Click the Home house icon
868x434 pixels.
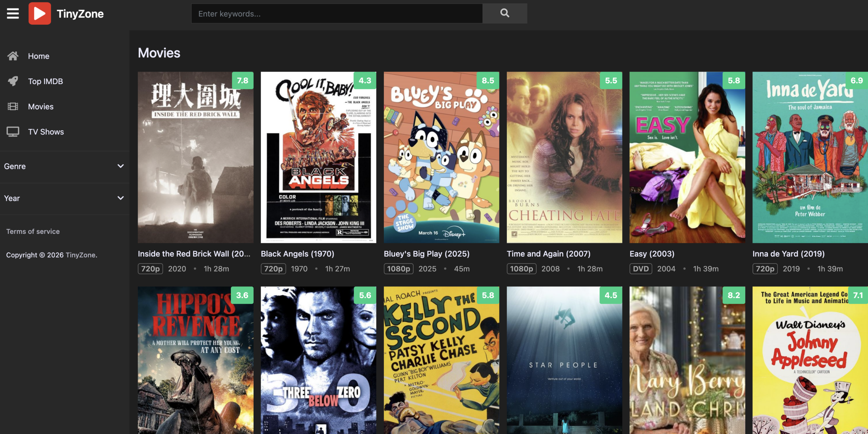[x=13, y=56]
